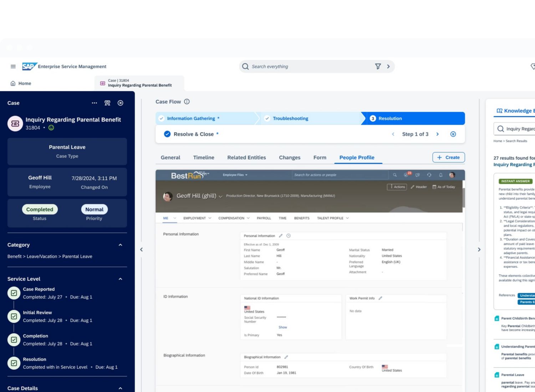The width and height of the screenshot is (535, 392).
Task: Open Case panel more options ellipsis
Action: click(94, 103)
